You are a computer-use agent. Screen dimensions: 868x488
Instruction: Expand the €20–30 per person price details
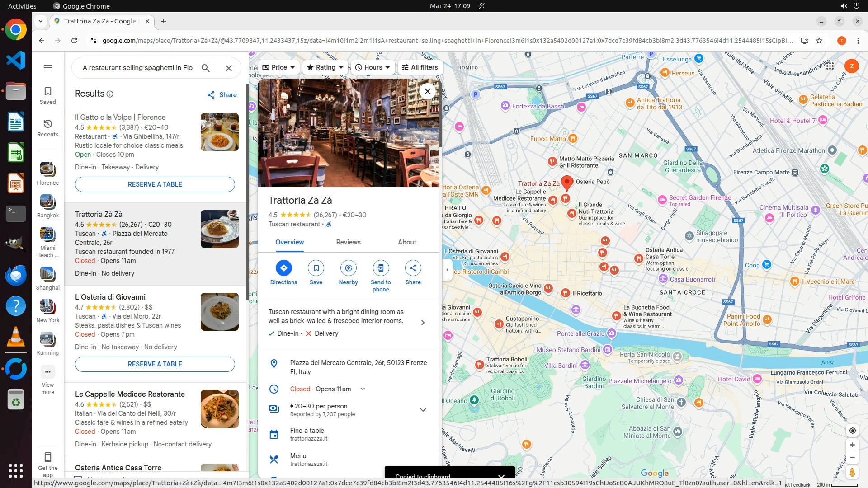pyautogui.click(x=423, y=410)
